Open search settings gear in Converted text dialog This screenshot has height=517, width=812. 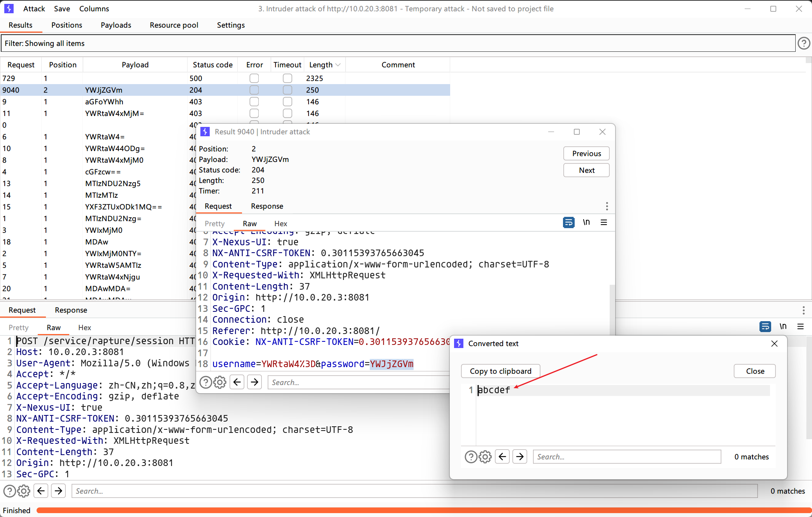pos(485,457)
